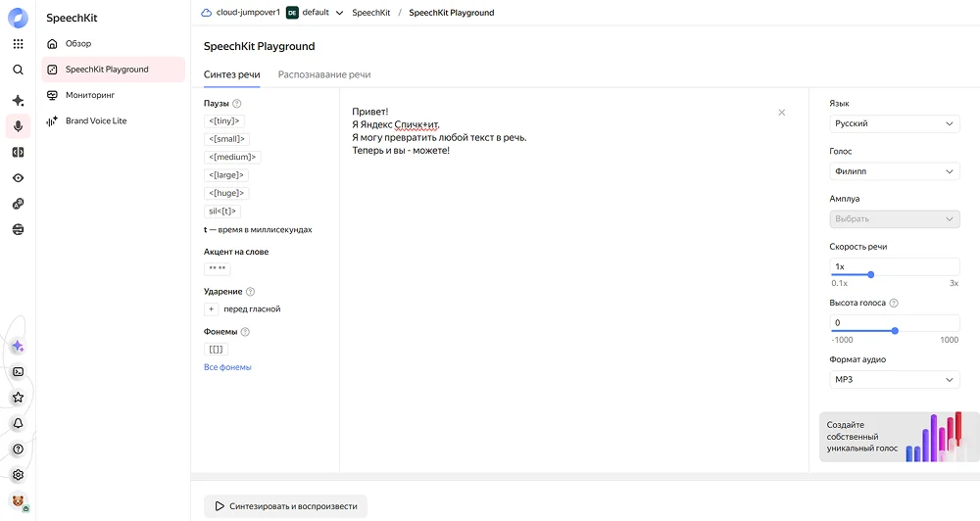Insert the <[large]> pause tag
This screenshot has height=521, width=980.
[x=226, y=175]
